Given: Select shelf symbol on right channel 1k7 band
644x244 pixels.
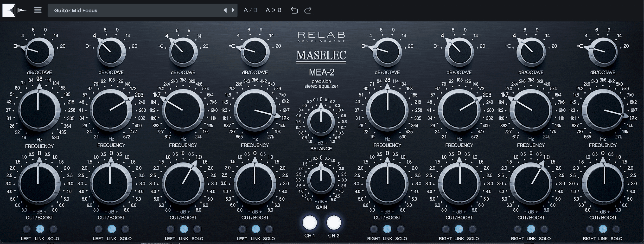Looking at the screenshot, I should 508,46.
